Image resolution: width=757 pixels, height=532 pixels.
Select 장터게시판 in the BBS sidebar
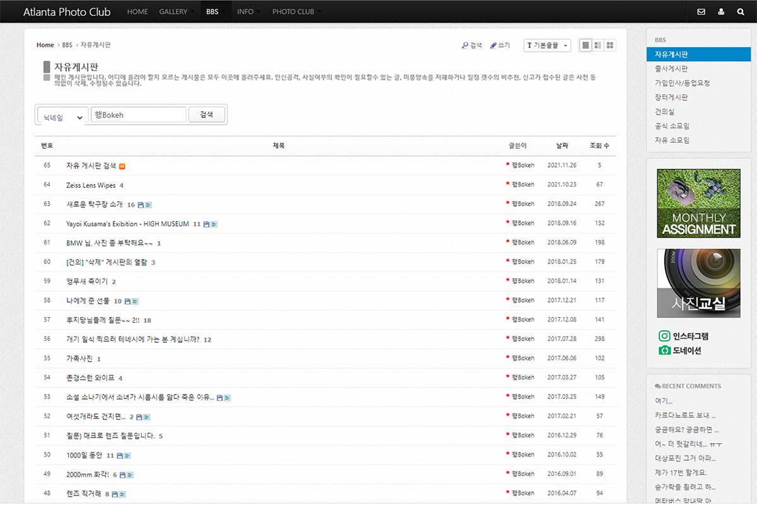pos(671,97)
